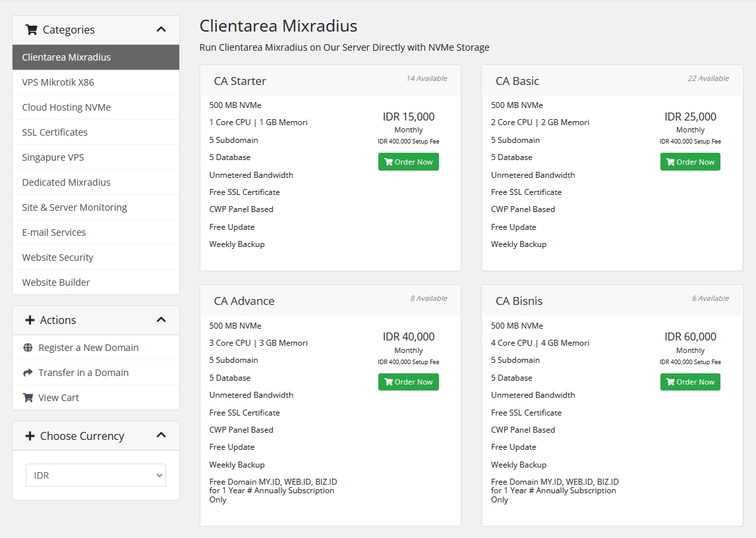Open VPS Mikrotik X86 category
This screenshot has height=538, width=756.
[96, 82]
